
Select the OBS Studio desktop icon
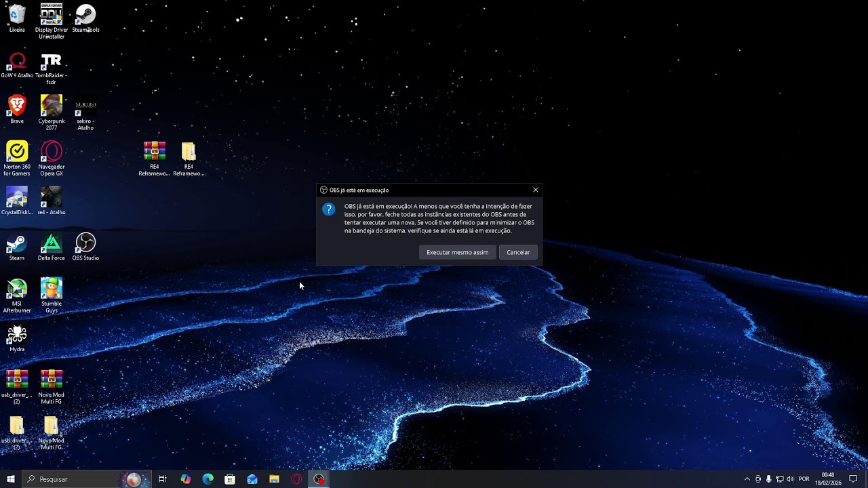point(85,247)
